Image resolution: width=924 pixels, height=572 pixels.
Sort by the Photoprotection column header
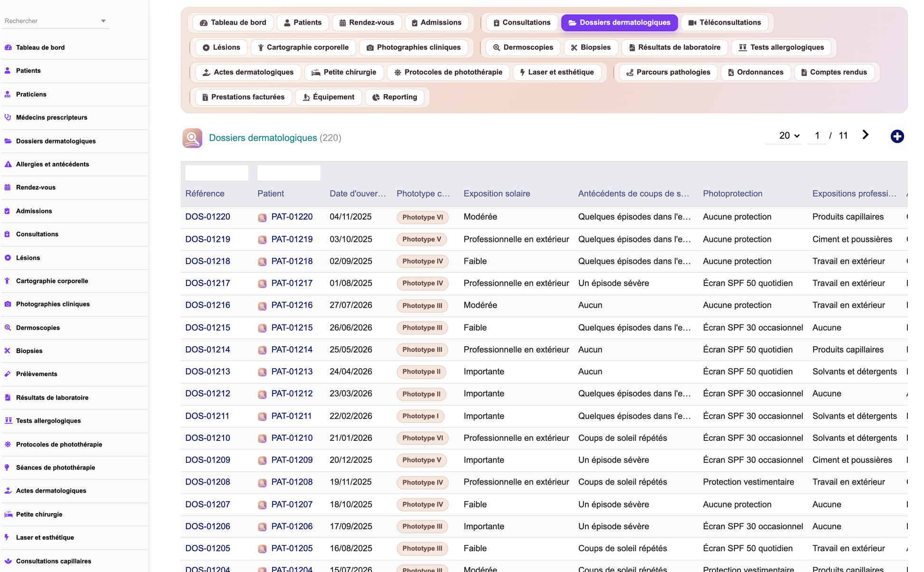732,193
